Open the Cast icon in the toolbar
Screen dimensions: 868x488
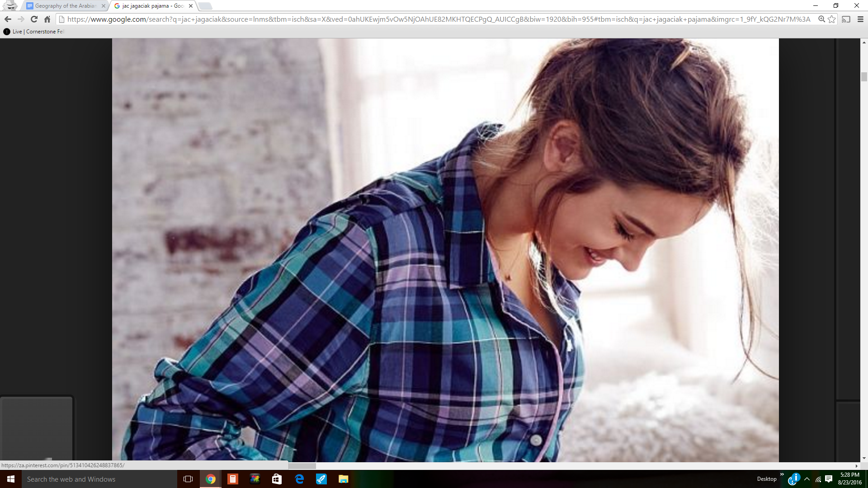pyautogui.click(x=846, y=19)
